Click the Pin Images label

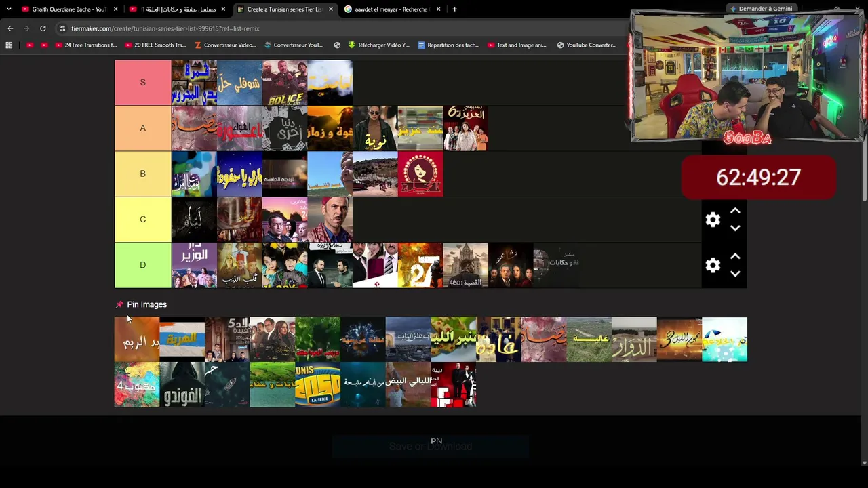[x=146, y=304]
